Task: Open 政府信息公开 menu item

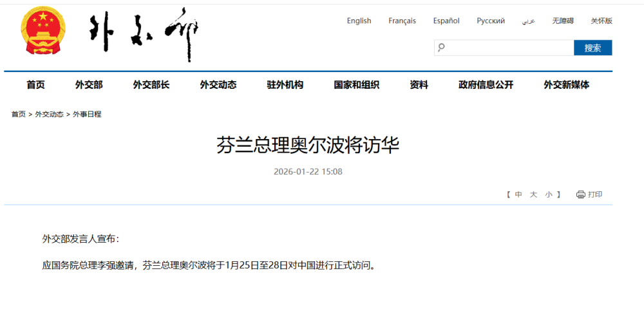Action: [x=486, y=84]
